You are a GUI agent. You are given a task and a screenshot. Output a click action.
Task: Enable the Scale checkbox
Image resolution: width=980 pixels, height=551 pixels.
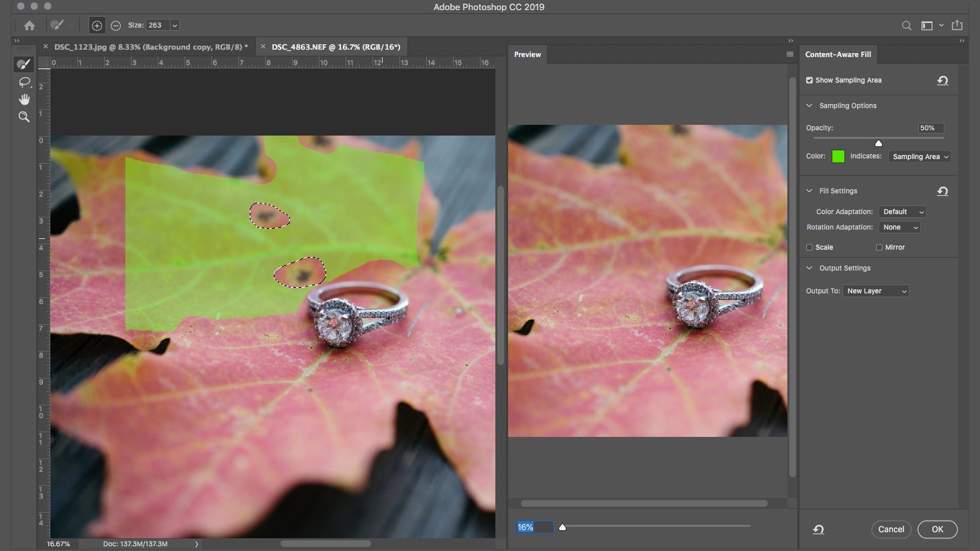pos(810,248)
